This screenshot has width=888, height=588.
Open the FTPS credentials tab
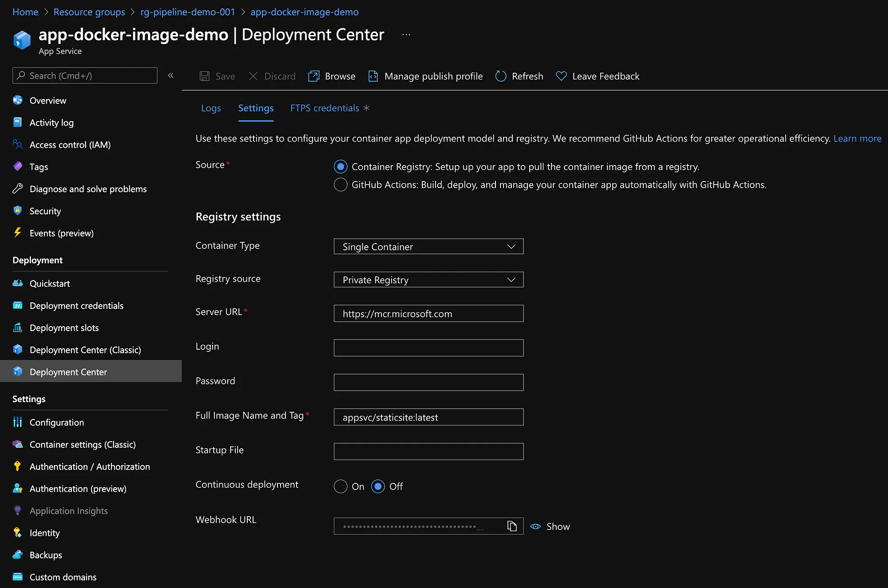coord(325,108)
